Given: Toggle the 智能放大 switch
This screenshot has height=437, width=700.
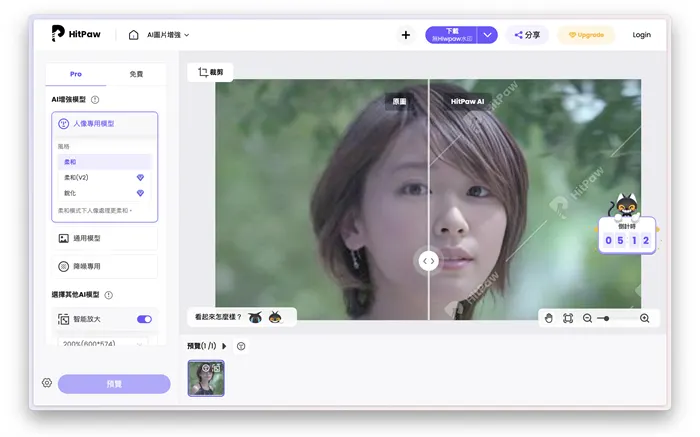Looking at the screenshot, I should [x=144, y=319].
